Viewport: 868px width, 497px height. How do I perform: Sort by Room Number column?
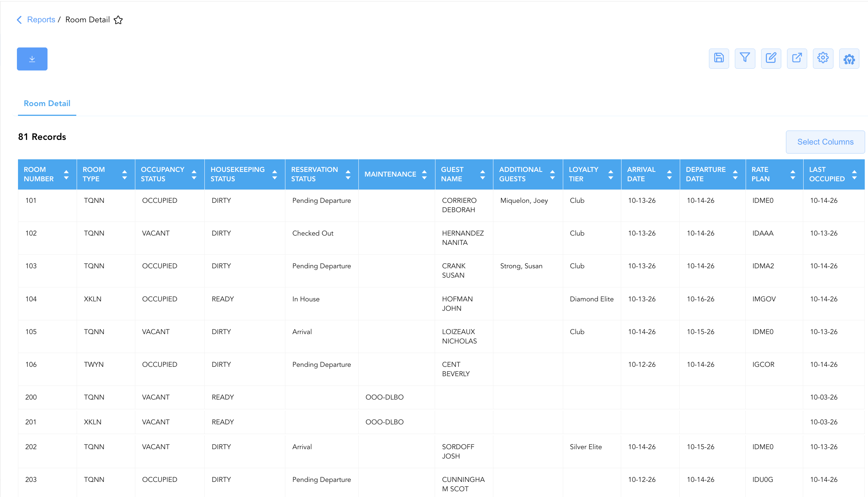pos(66,174)
